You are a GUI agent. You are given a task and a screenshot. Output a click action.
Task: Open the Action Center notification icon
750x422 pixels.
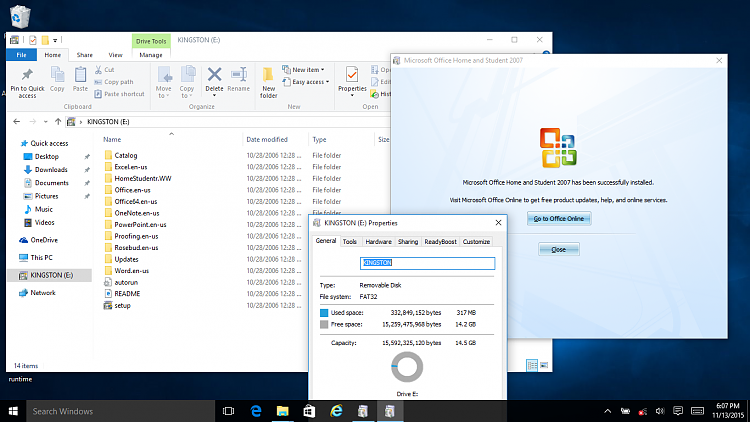(x=678, y=411)
